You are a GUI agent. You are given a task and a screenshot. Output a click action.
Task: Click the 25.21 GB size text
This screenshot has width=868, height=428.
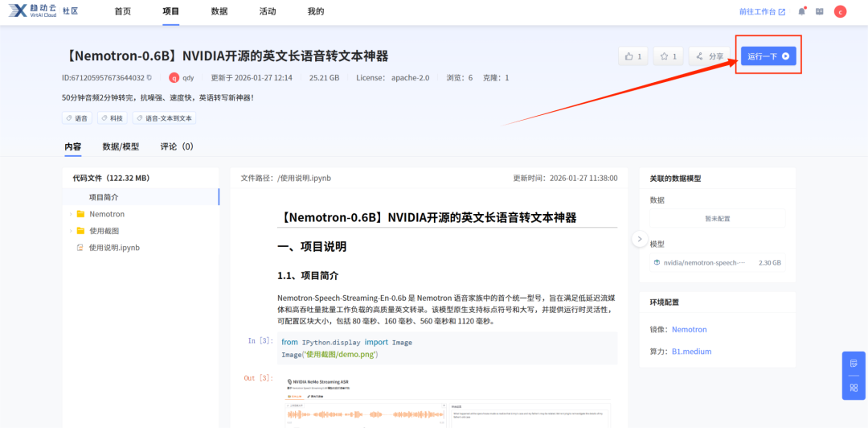click(325, 77)
